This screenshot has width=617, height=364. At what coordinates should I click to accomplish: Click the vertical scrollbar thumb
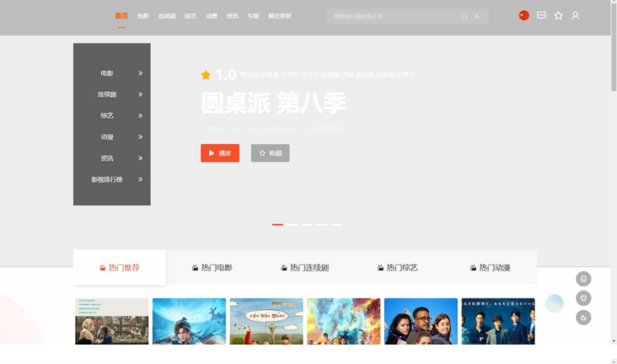[614, 47]
